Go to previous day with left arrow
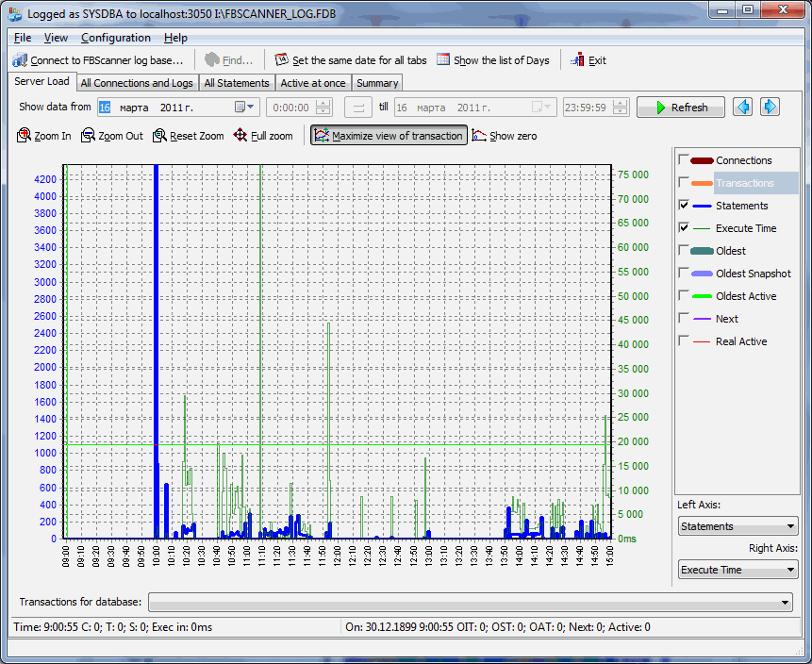 click(x=743, y=107)
